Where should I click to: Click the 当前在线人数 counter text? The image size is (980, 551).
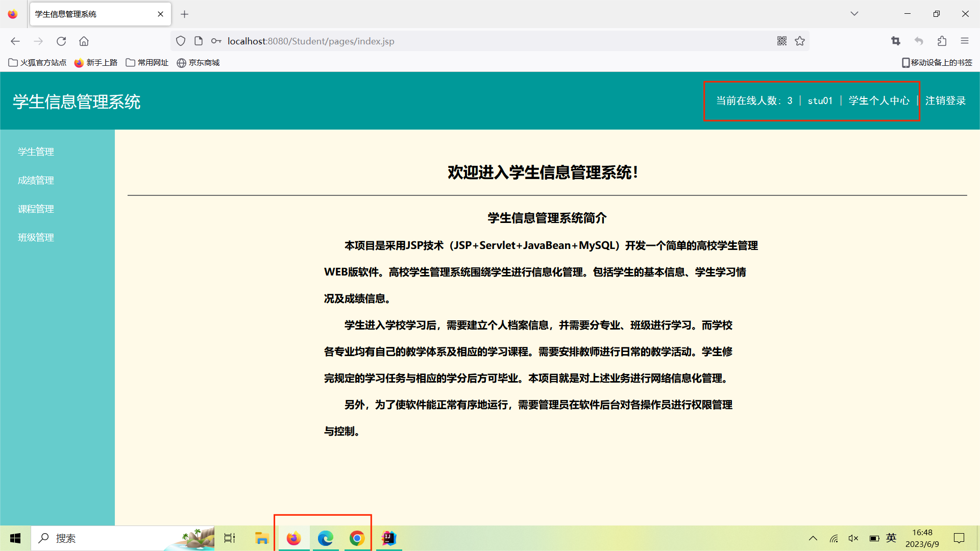(754, 101)
